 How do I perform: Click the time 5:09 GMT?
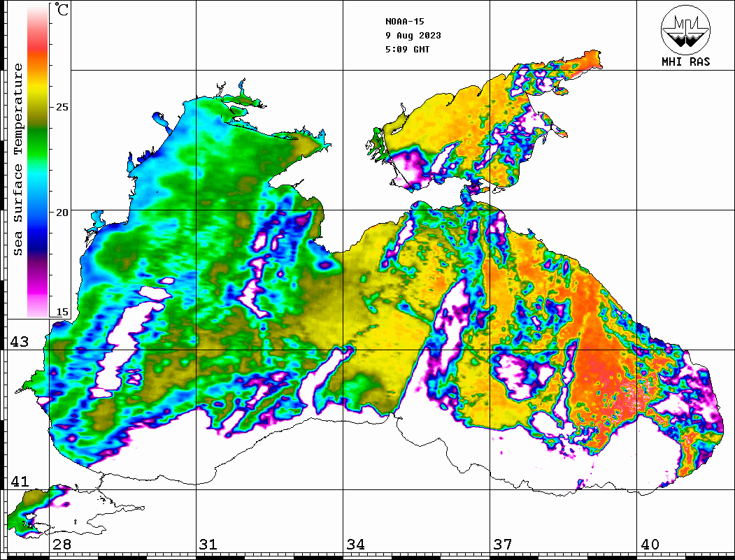(407, 49)
